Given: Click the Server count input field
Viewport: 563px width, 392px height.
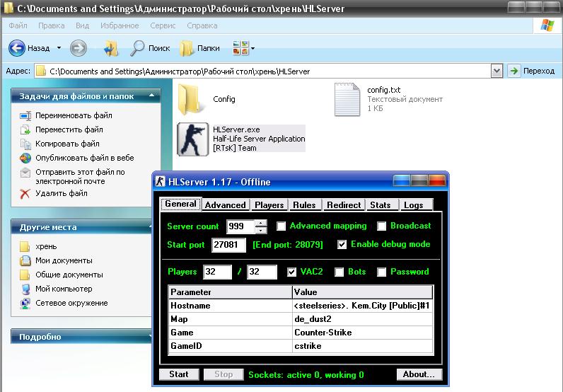Looking at the screenshot, I should [240, 226].
